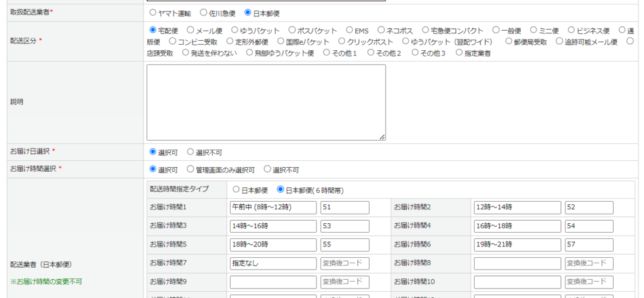Image resolution: width=644 pixels, height=298 pixels.
Task: Choose the ネコポス delivery type
Action: click(x=381, y=30)
